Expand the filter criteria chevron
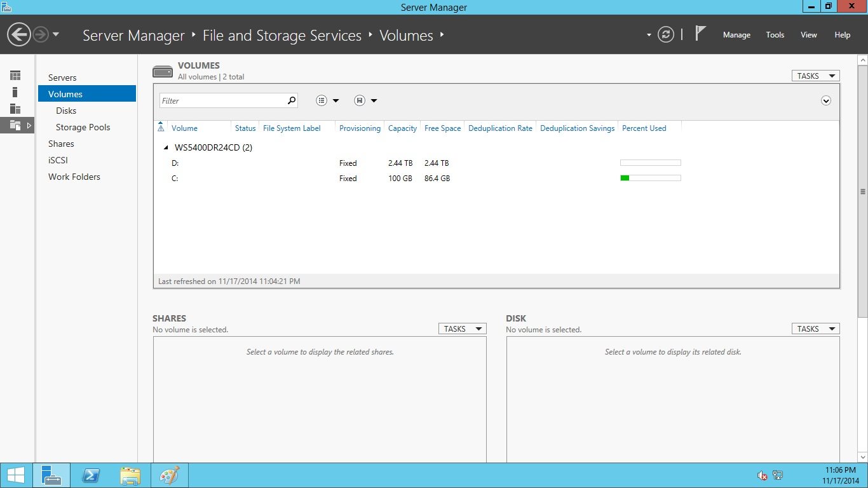Screen dimensions: 868x488 click(x=826, y=100)
